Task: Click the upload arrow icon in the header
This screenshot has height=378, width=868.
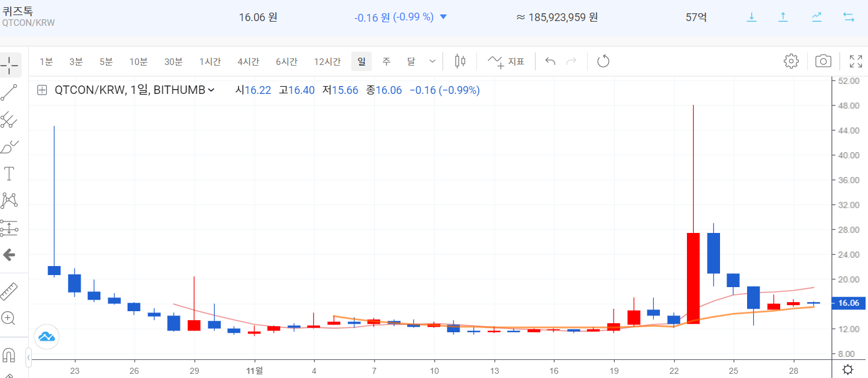Action: pyautogui.click(x=783, y=17)
